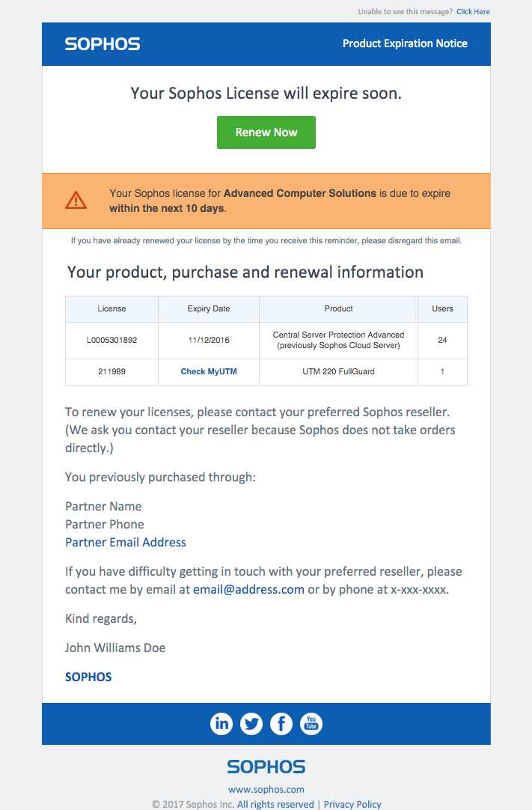Open the Click Here view-message link
This screenshot has width=532, height=810.
473,11
